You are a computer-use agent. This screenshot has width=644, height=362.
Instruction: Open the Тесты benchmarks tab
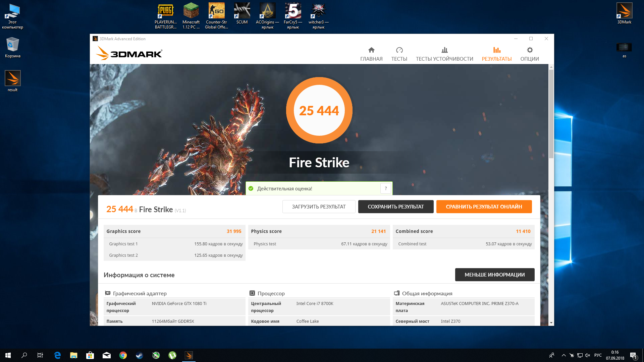[399, 54]
